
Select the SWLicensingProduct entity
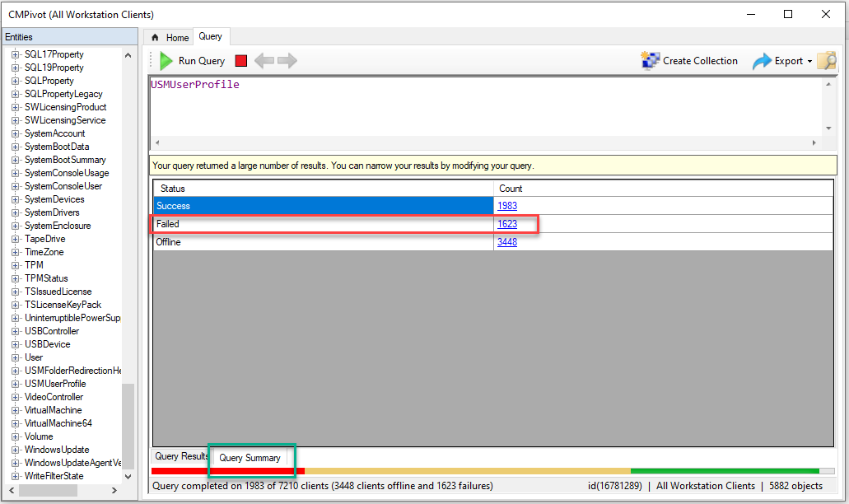click(66, 107)
